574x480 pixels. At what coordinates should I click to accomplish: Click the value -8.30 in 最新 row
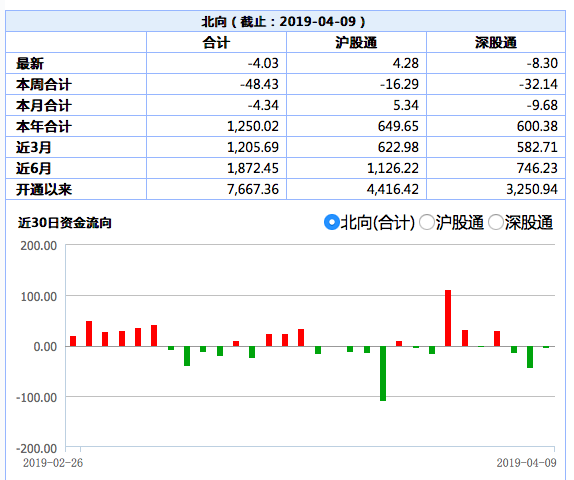[x=543, y=63]
